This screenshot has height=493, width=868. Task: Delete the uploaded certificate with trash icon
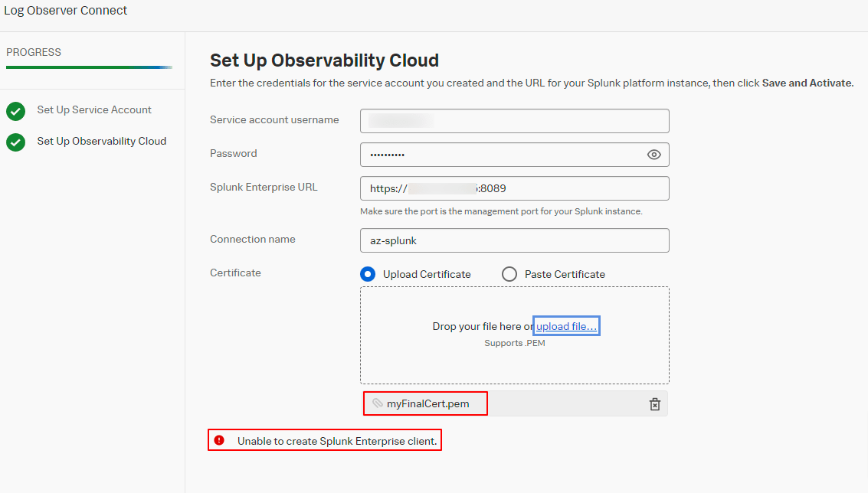pyautogui.click(x=655, y=404)
